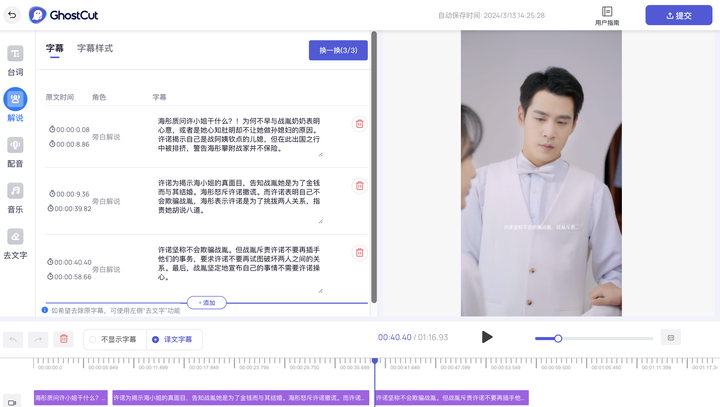Click the clock icon beside 00:00:58.66
The image size is (720, 407).
point(50,277)
